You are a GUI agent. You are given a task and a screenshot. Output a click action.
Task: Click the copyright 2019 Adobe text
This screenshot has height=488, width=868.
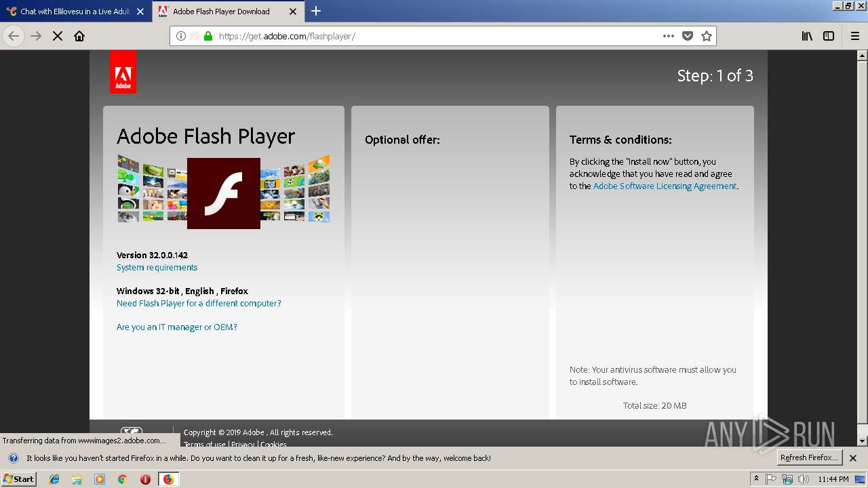(x=258, y=432)
